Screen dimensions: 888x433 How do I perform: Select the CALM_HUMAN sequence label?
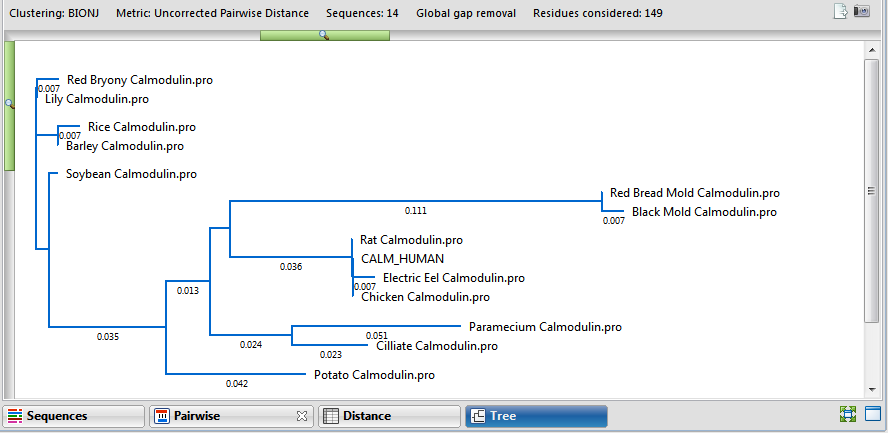click(403, 259)
